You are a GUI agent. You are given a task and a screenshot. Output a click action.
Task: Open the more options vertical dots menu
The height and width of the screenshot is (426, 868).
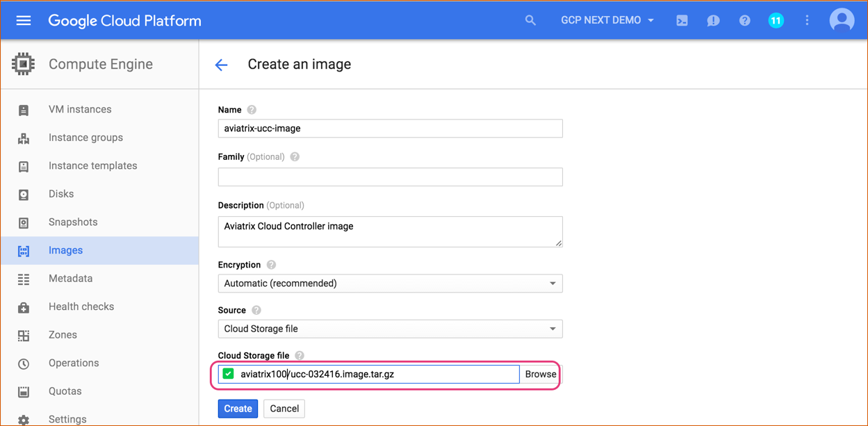(x=807, y=20)
